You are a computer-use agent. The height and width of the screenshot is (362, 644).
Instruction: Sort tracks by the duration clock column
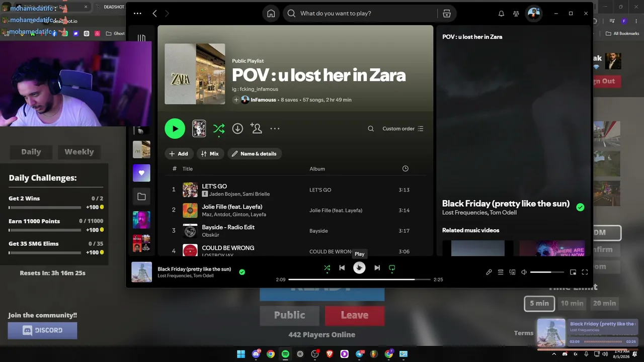(x=406, y=169)
